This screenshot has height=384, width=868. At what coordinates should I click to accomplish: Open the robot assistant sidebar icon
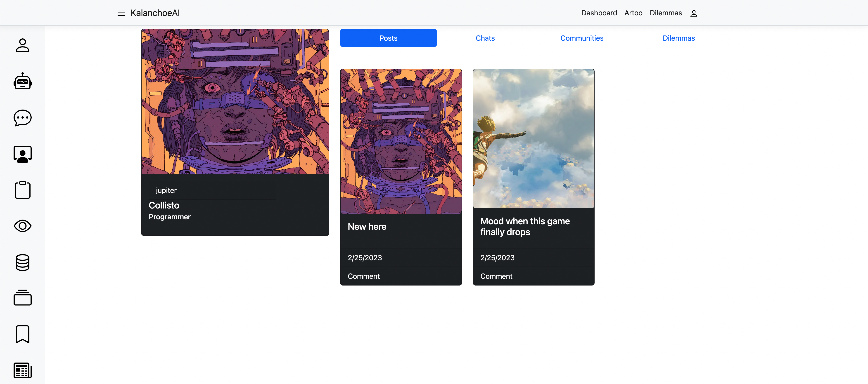tap(23, 81)
